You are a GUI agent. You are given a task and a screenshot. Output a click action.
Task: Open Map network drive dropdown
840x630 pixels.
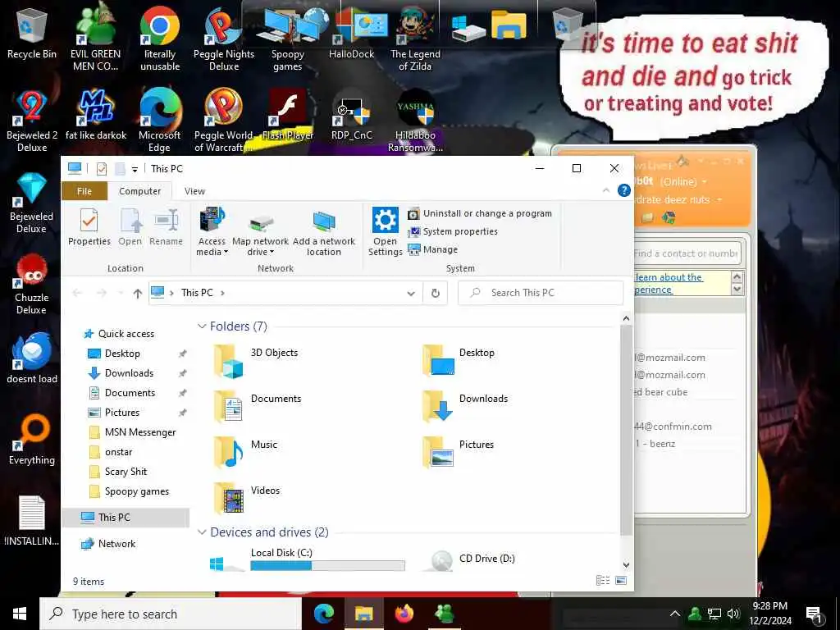pos(260,232)
